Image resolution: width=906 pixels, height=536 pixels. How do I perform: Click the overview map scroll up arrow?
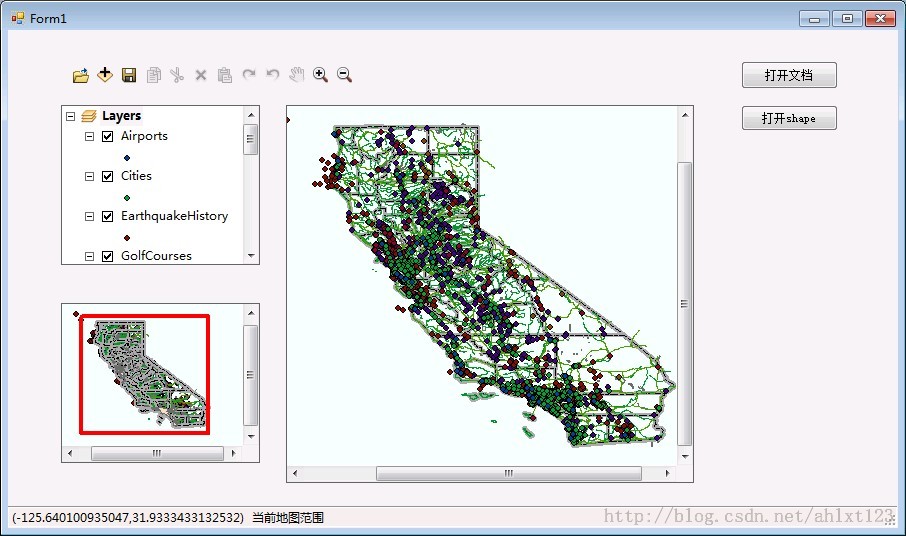pyautogui.click(x=251, y=312)
